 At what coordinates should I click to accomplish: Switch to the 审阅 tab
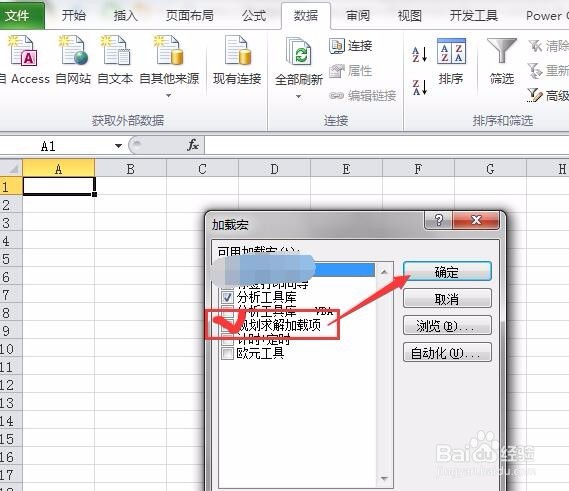coord(358,15)
